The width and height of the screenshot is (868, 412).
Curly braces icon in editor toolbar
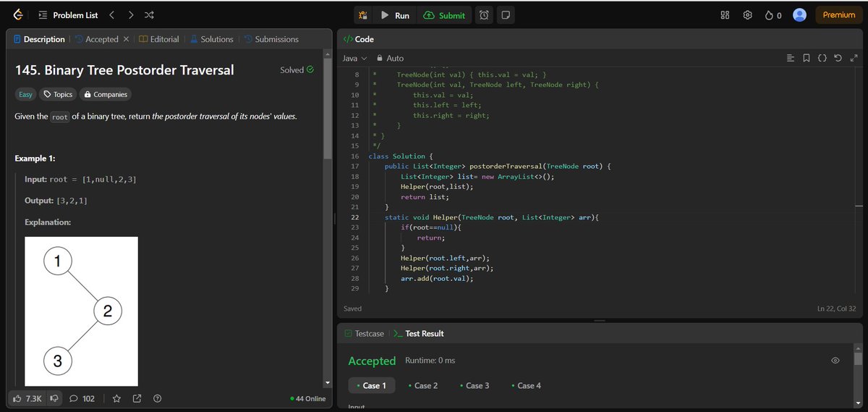pos(822,58)
